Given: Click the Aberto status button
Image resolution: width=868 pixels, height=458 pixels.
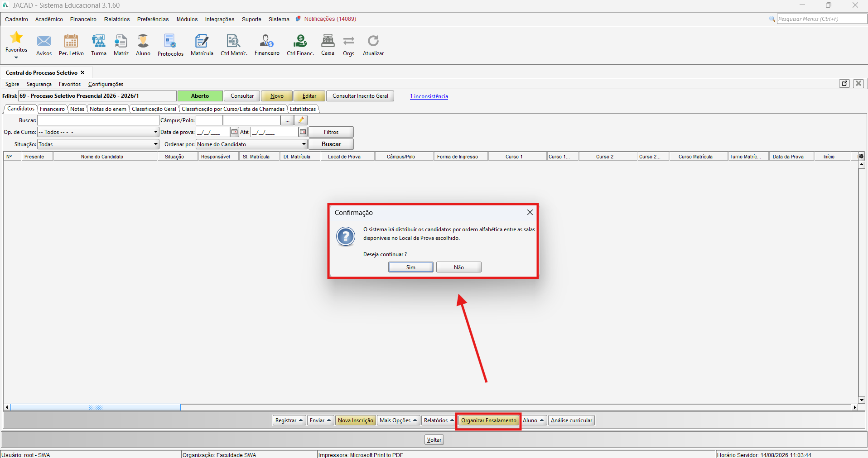Looking at the screenshot, I should [200, 96].
